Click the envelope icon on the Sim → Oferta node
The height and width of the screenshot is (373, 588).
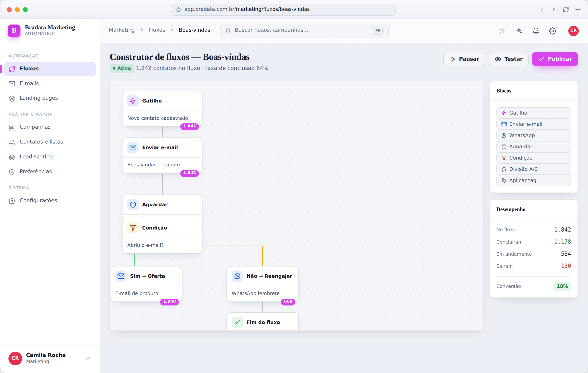tap(121, 276)
